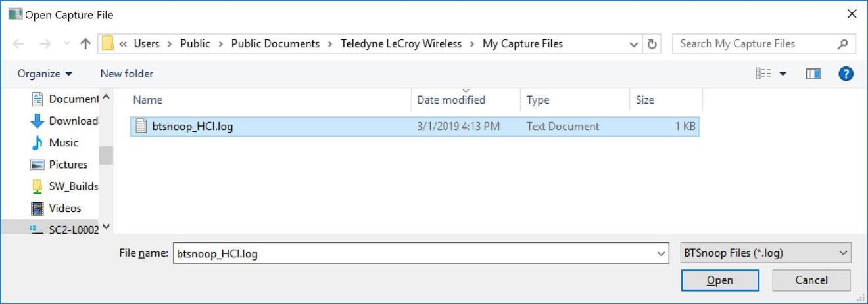The height and width of the screenshot is (304, 868).
Task: Click the Help question mark icon
Action: tap(846, 74)
